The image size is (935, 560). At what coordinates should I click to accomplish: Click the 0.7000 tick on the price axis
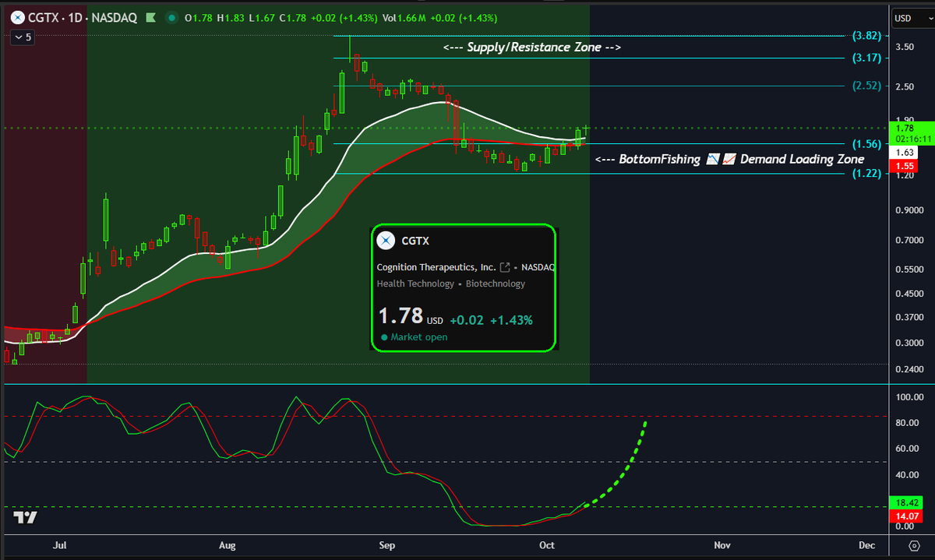(x=909, y=240)
